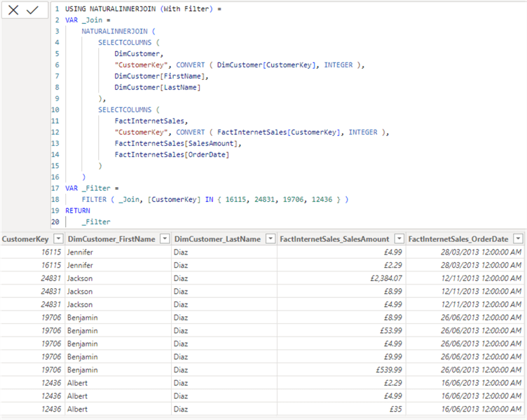Click the table name in formula line 1
This screenshot has width=527, height=420.
coord(139,8)
